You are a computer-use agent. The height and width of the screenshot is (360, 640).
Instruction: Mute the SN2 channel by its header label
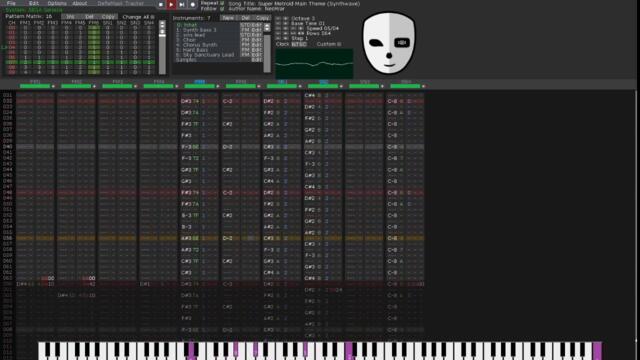click(323, 82)
